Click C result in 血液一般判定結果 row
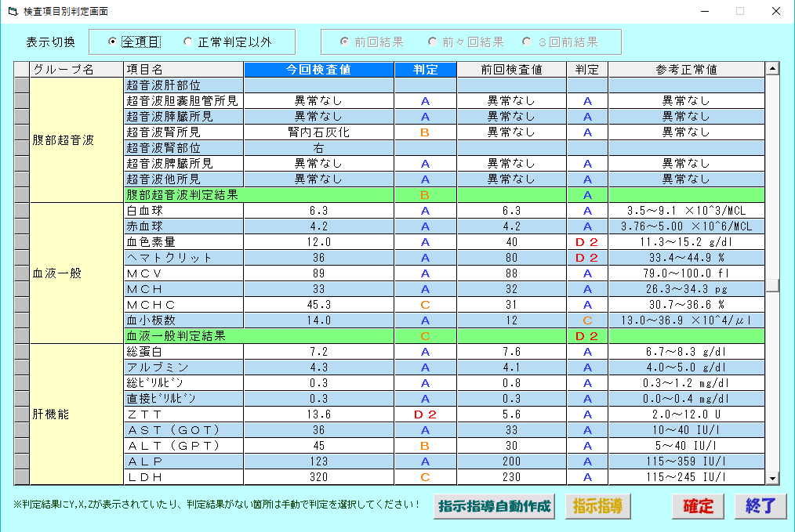Screen dimensions: 795x532 tap(426, 336)
